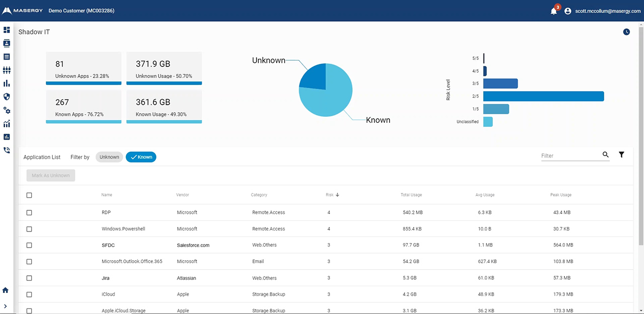Open the call activity phone icon in sidebar
This screenshot has height=314, width=644.
[x=7, y=150]
